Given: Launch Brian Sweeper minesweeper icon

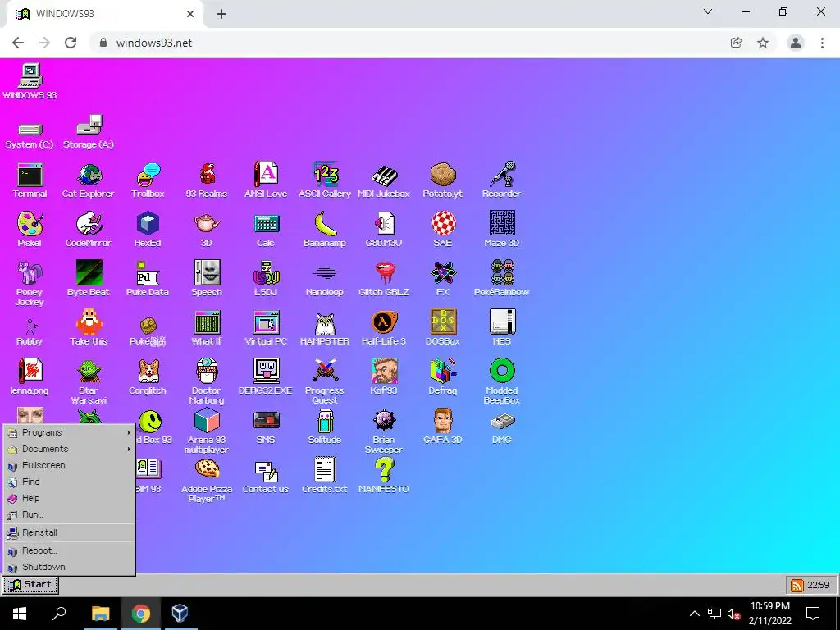Looking at the screenshot, I should click(384, 431).
